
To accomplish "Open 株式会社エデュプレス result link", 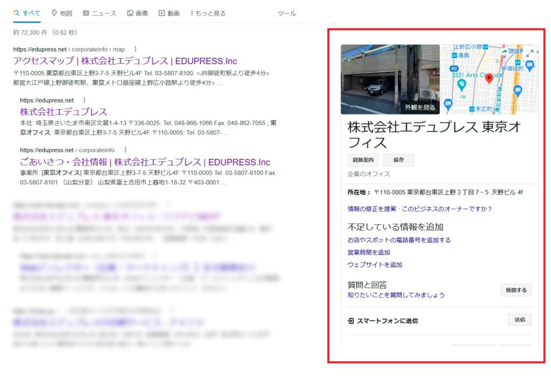I will 63,112.
